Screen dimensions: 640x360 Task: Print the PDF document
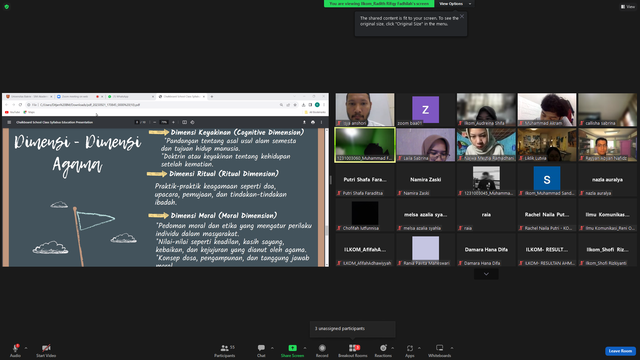313,122
